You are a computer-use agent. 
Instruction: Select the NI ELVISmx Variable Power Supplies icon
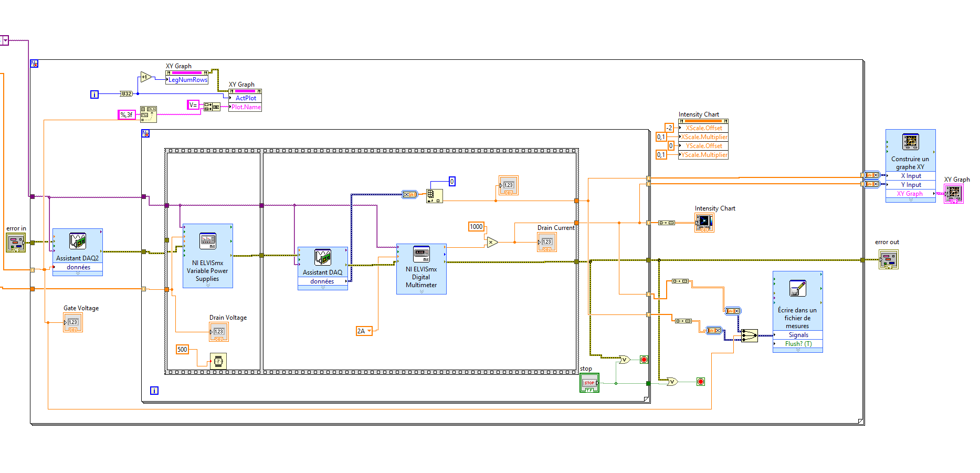pos(208,241)
